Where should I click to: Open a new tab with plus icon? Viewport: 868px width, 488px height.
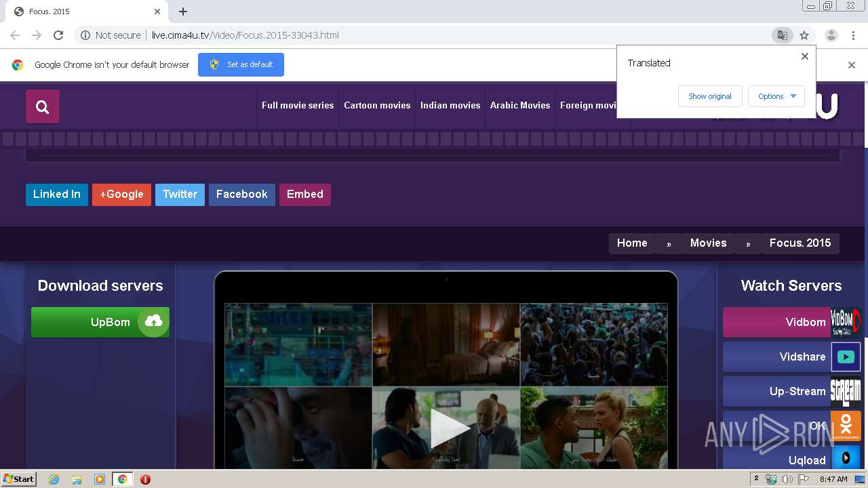coord(183,12)
